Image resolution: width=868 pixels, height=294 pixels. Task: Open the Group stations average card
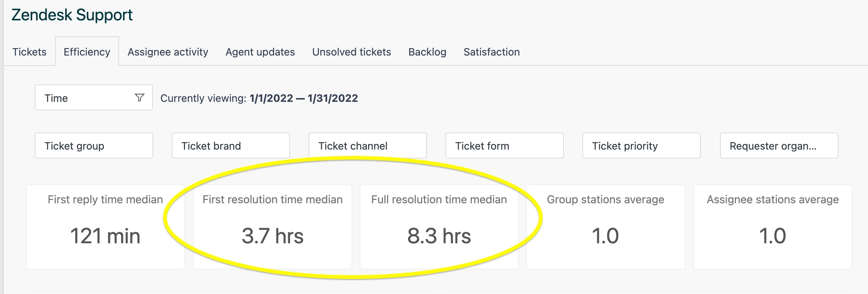(x=606, y=227)
